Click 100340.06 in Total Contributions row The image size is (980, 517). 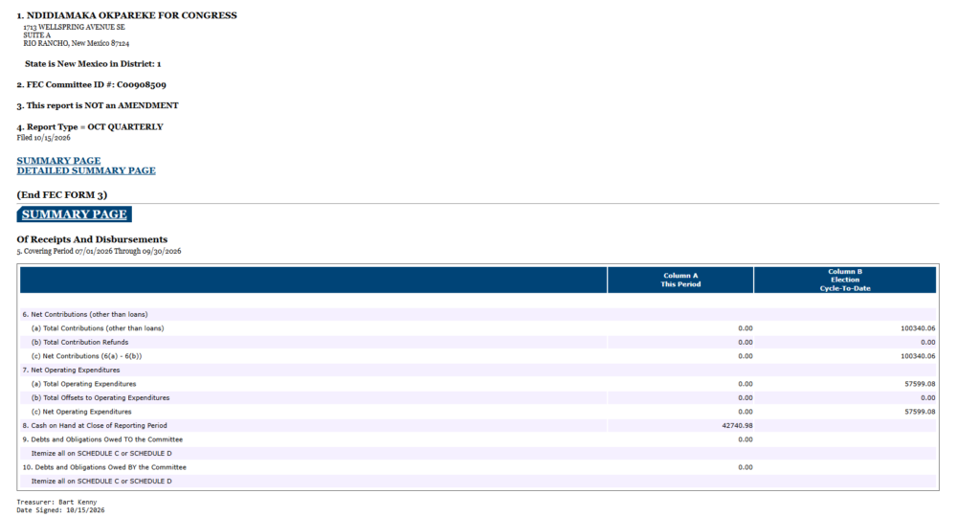[918, 328]
